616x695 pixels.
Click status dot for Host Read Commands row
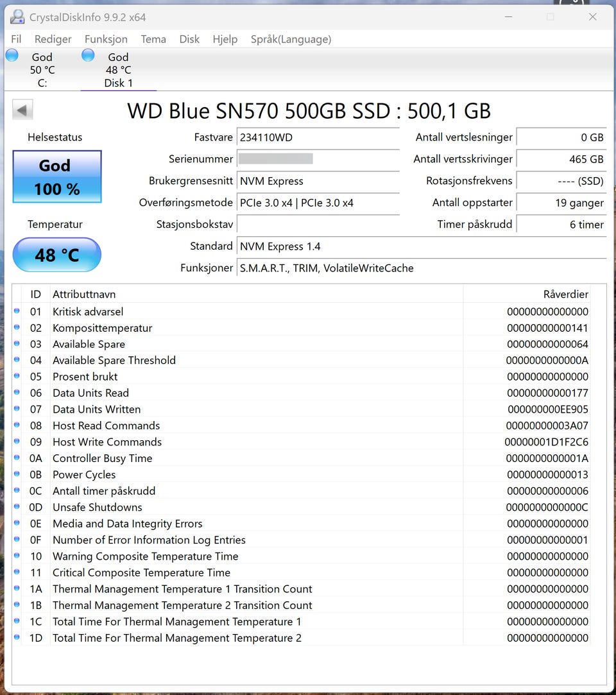(17, 425)
